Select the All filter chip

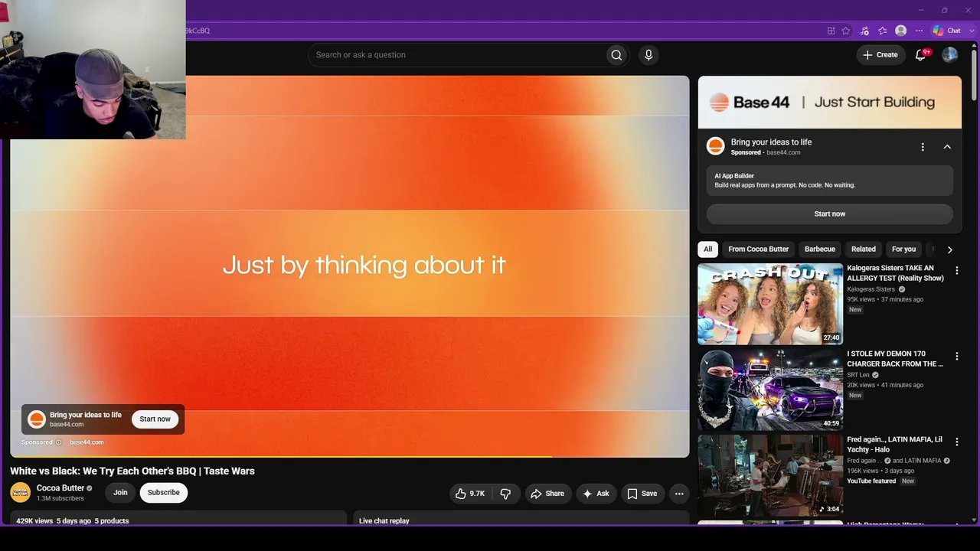(708, 249)
